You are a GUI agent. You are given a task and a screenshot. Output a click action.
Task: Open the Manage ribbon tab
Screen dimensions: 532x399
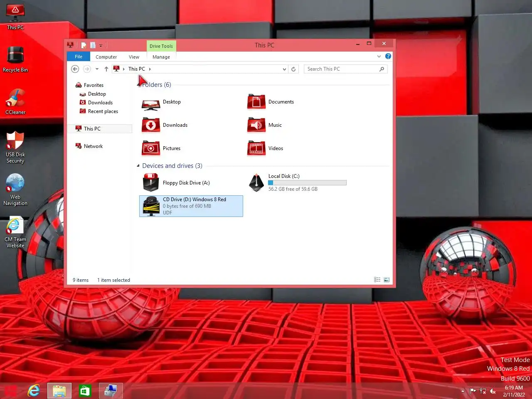[161, 57]
